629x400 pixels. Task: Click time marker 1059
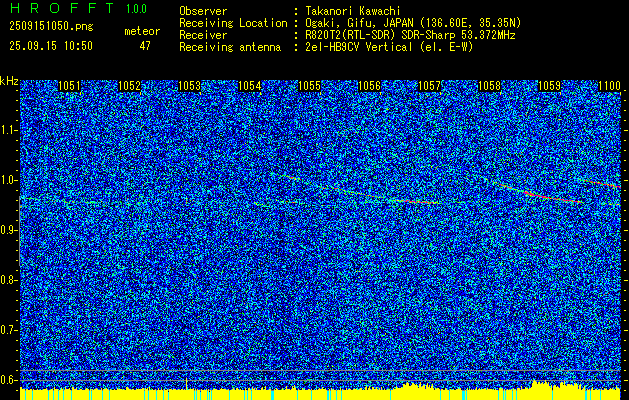549,86
